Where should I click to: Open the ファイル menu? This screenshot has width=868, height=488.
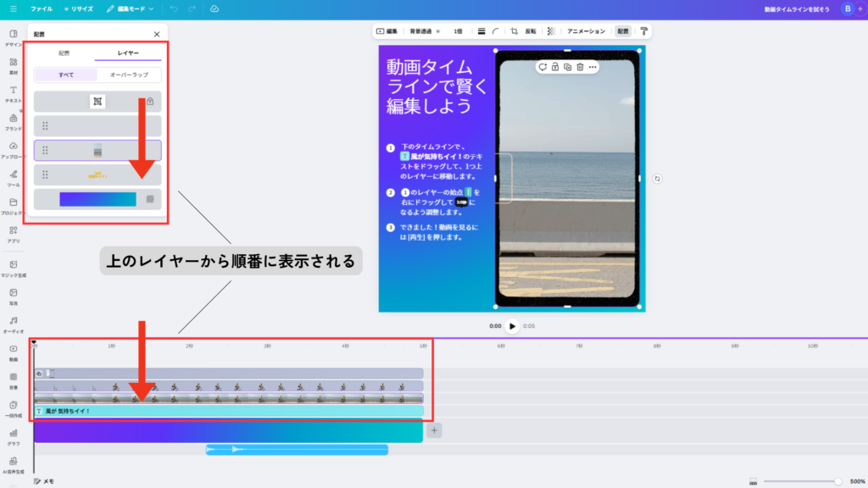pos(41,8)
